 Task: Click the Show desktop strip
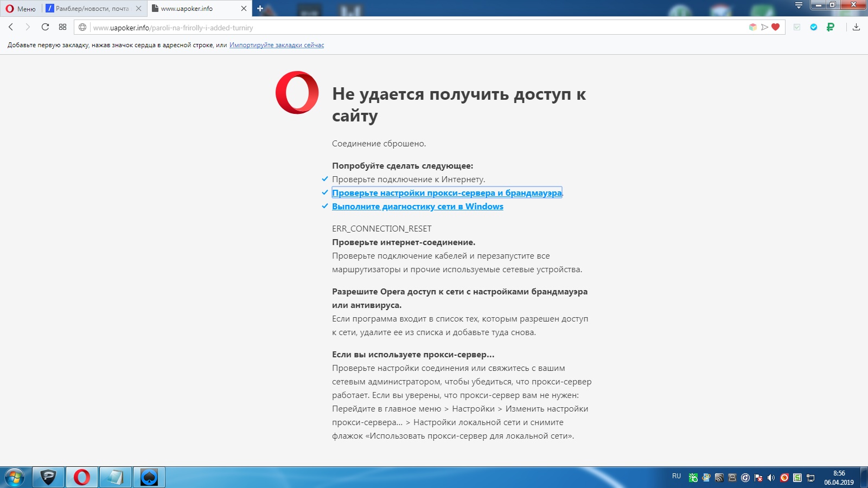click(864, 478)
